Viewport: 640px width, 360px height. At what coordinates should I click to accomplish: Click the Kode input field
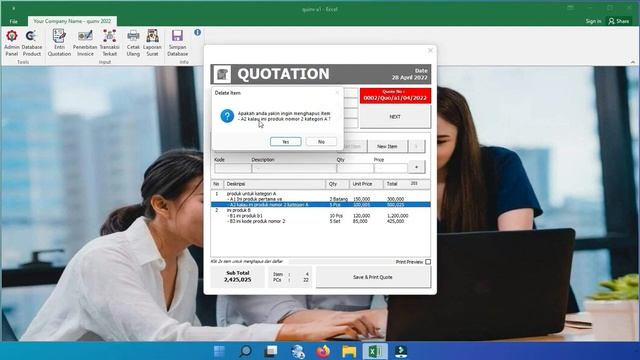pos(233,168)
